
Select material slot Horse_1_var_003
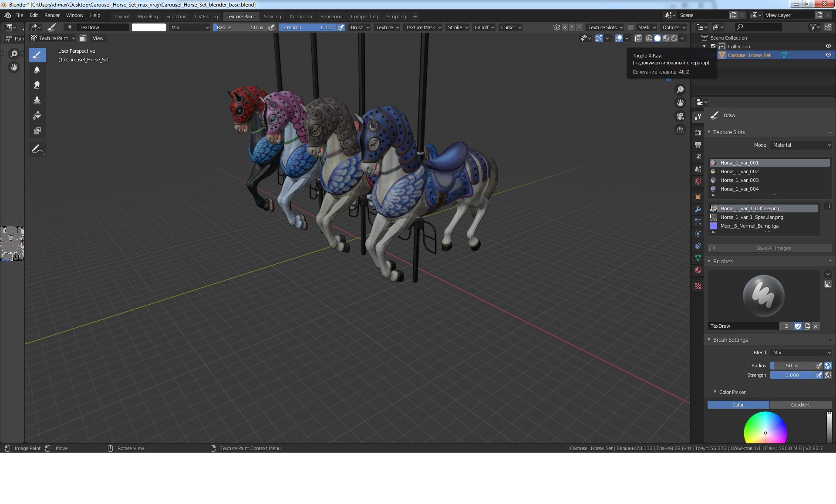769,180
